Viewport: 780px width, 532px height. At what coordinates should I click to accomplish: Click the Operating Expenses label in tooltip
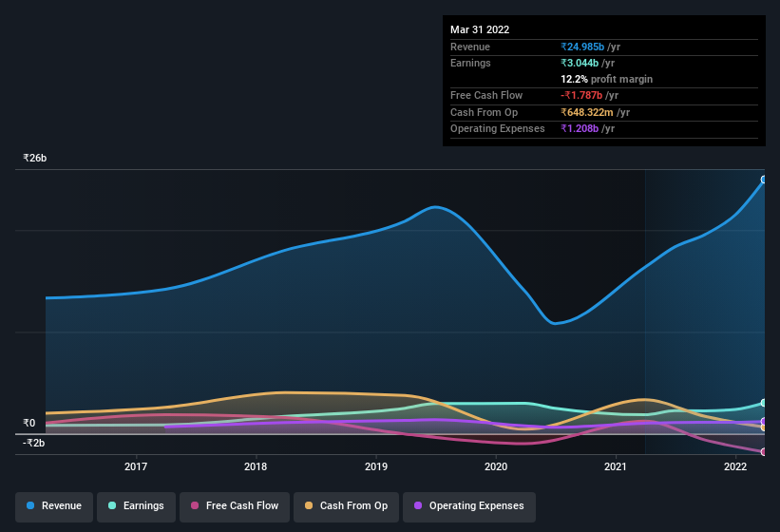(x=498, y=129)
